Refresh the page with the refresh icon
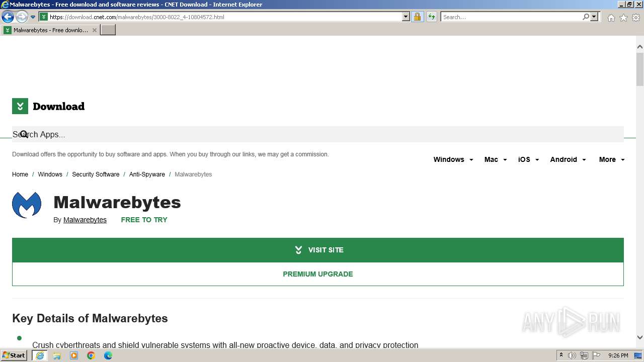Viewport: 644px width, 362px height. (x=431, y=17)
